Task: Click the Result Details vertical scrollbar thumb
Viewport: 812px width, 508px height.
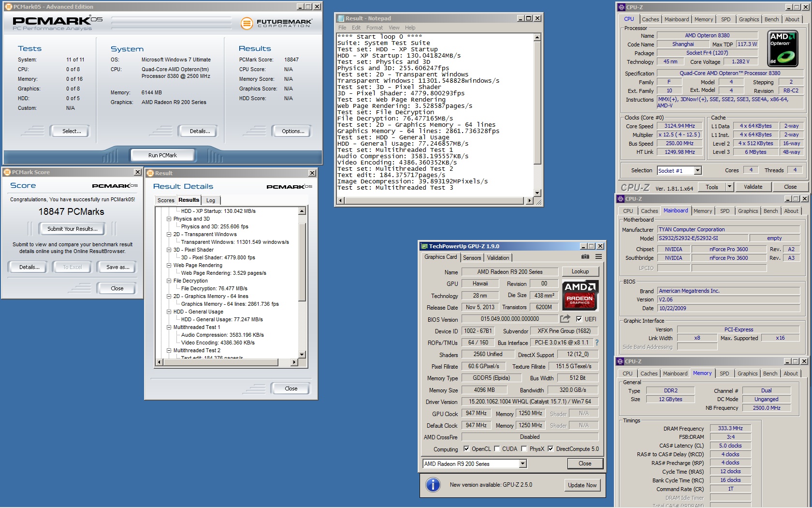Action: [302, 262]
